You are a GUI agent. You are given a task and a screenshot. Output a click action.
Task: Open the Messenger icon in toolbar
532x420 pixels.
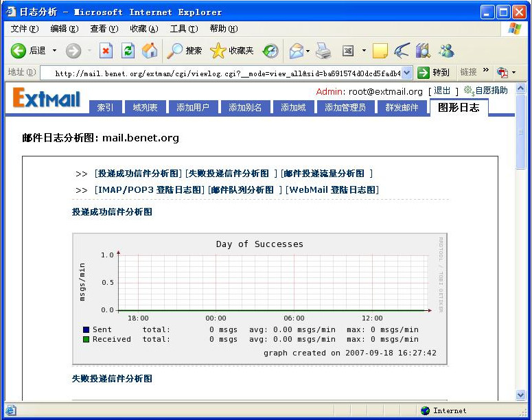click(x=446, y=51)
